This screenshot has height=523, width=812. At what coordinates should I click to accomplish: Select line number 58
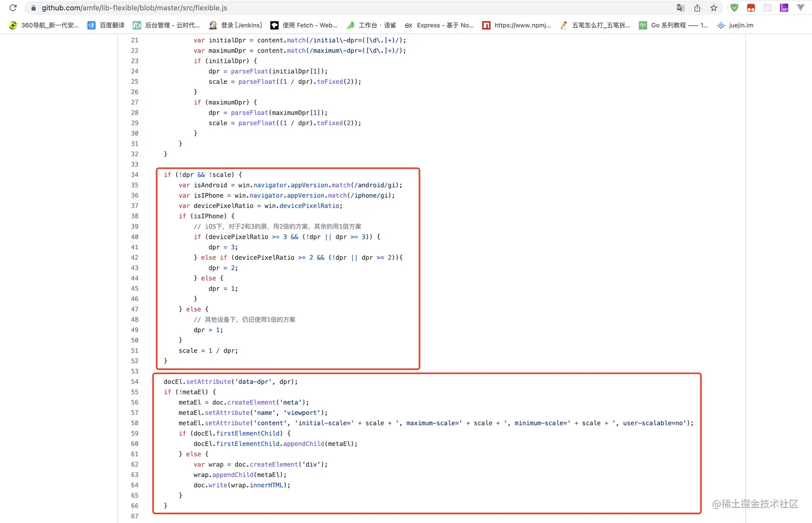point(135,423)
